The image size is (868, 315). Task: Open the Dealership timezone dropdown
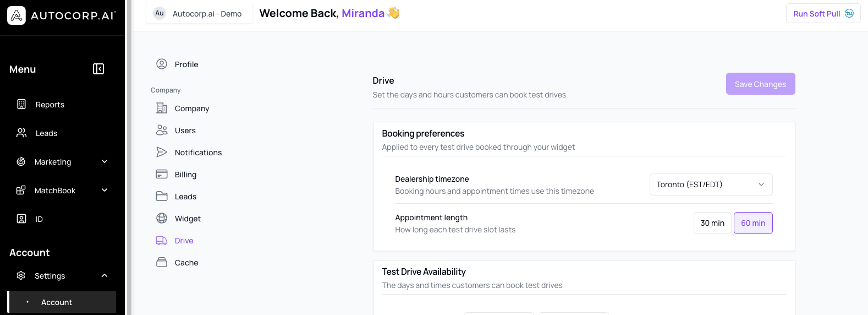[711, 184]
